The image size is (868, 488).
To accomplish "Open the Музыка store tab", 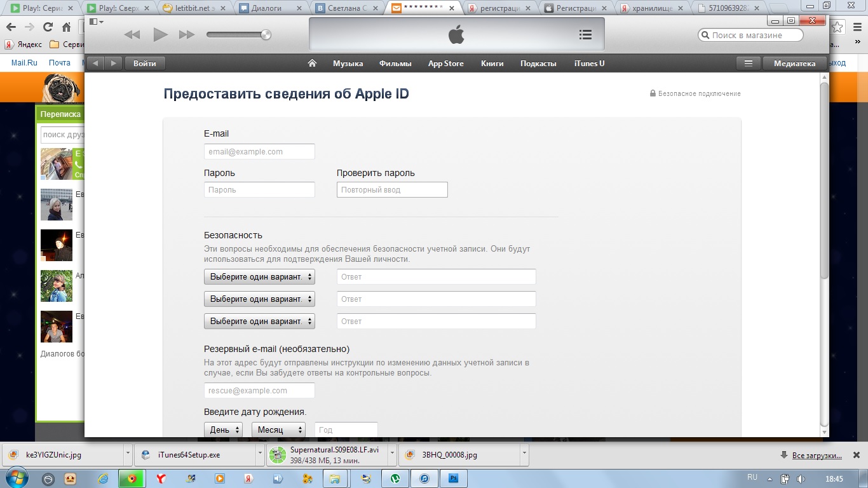I will pos(348,64).
